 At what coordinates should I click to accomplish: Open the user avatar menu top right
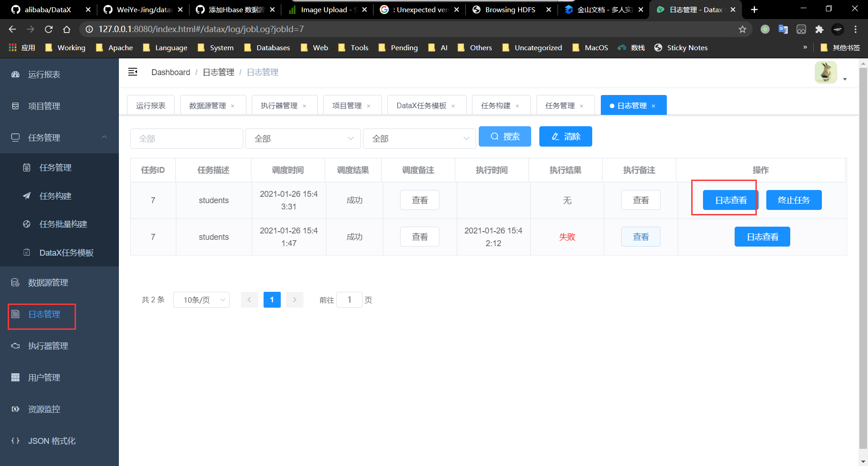point(826,72)
